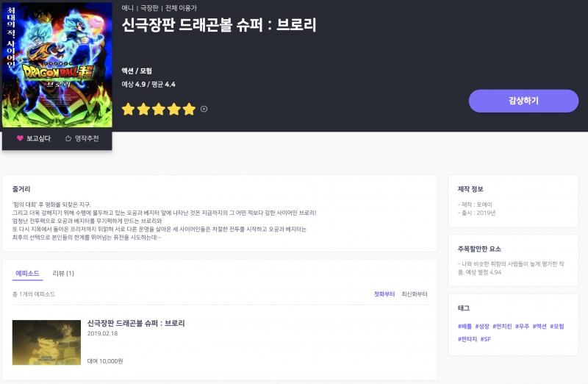
Task: Click the fourth rating star
Action: click(174, 110)
